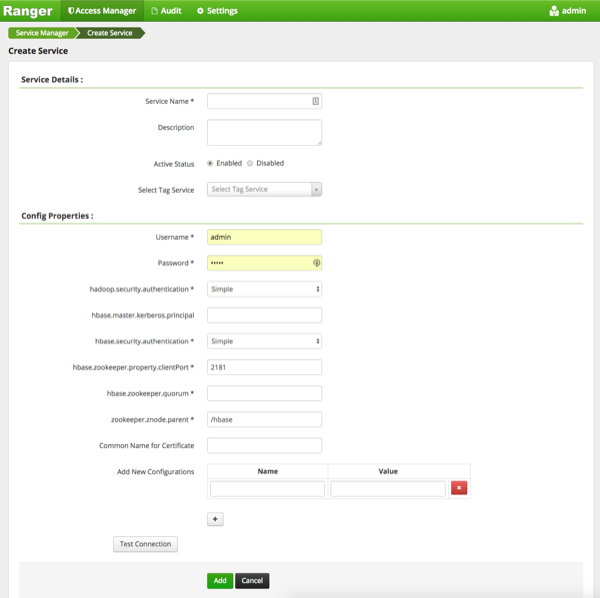
Task: Open the Select Tag Service dropdown
Action: (x=264, y=189)
